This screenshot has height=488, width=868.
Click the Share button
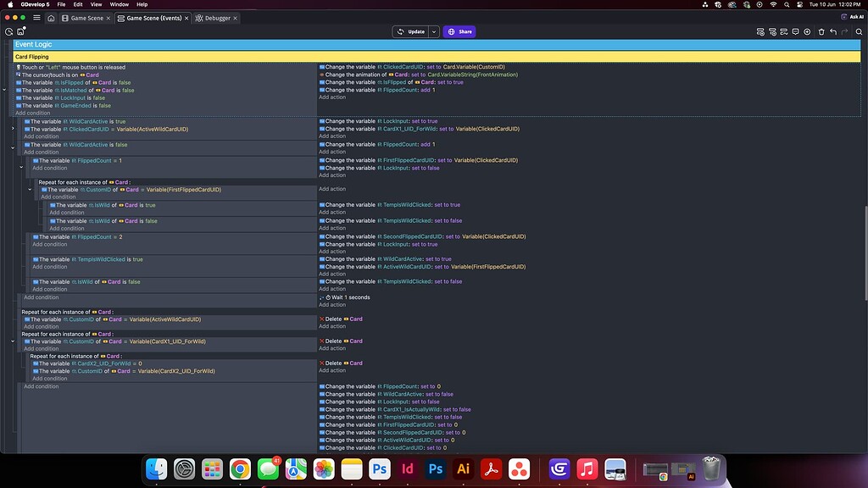(459, 31)
